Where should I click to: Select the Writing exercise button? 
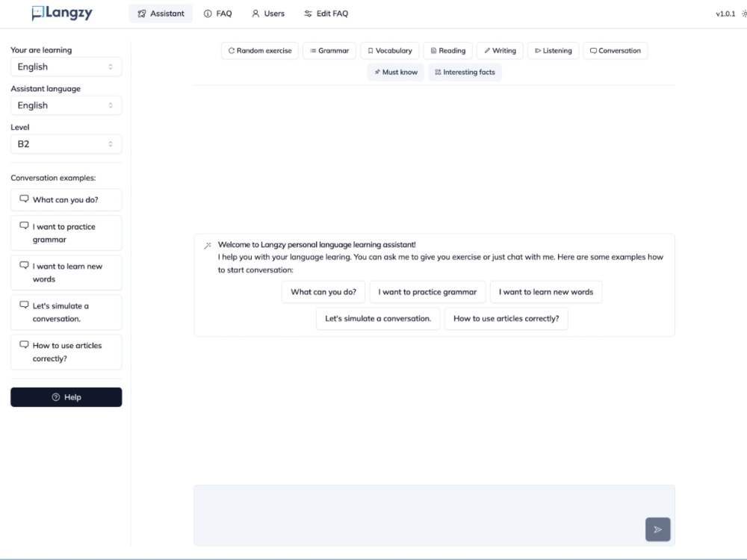coord(500,51)
